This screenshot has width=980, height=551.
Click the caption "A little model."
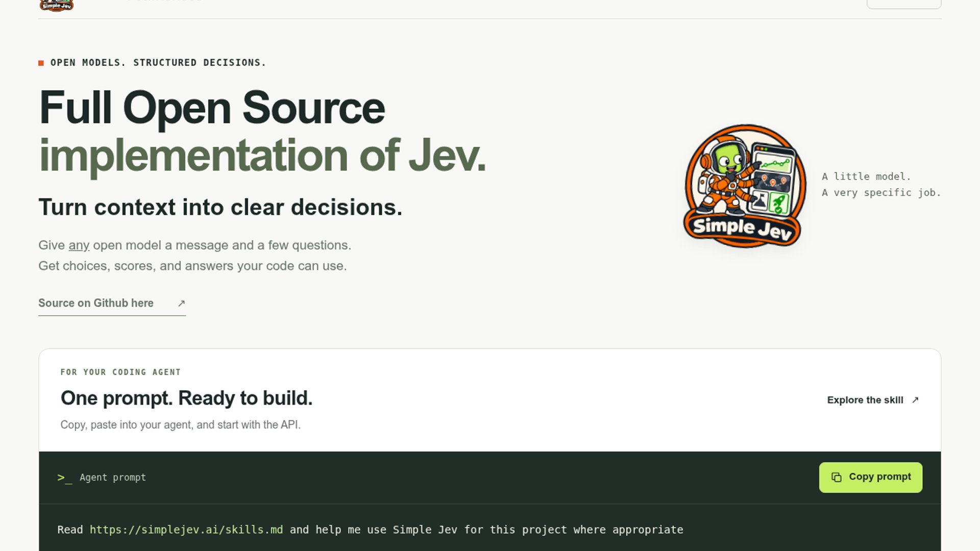click(x=866, y=177)
